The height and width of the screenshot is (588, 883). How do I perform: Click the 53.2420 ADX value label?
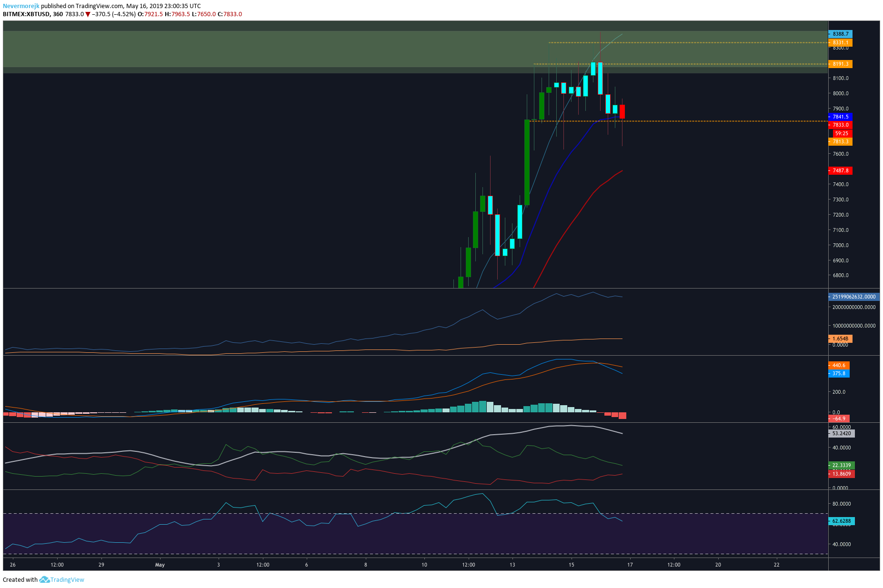click(842, 434)
